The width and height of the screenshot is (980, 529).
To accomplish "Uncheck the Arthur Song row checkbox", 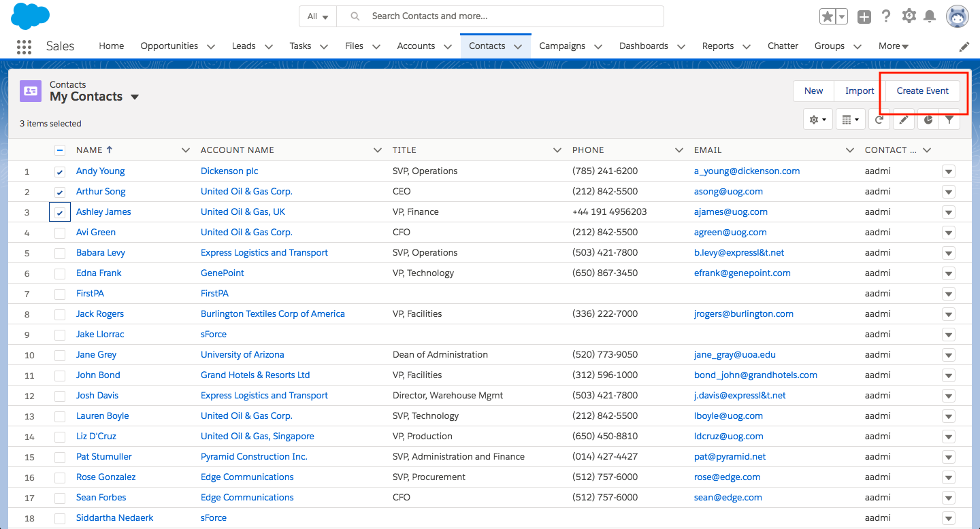I will 60,192.
